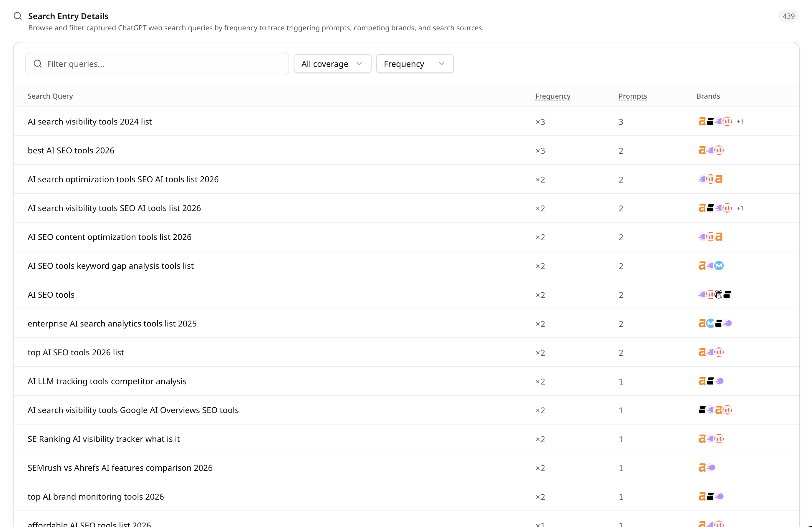This screenshot has width=812, height=527.
Task: Focus the Filter queries input field
Action: [x=157, y=64]
